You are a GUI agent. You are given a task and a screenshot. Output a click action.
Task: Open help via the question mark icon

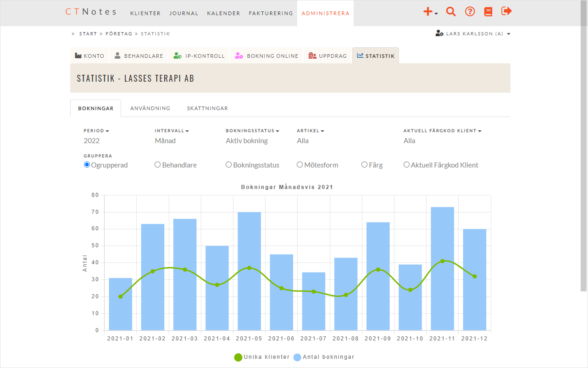point(470,12)
